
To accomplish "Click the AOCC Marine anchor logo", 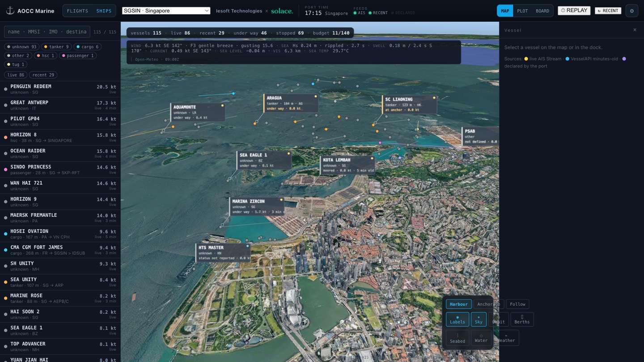I will [10, 11].
